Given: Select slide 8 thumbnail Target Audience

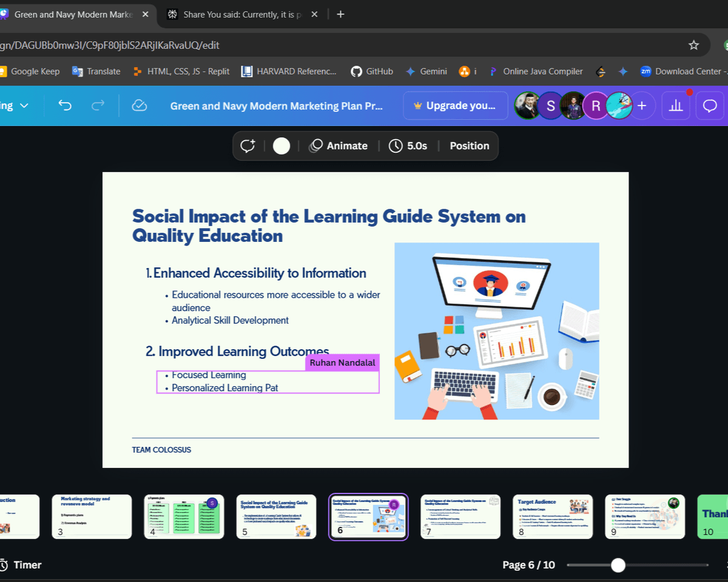Looking at the screenshot, I should tap(553, 517).
